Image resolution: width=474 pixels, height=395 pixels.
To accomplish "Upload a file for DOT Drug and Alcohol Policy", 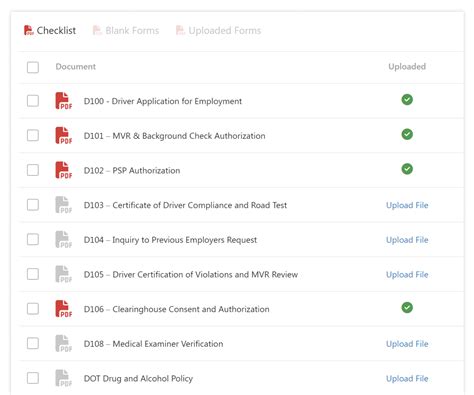I will [x=407, y=378].
